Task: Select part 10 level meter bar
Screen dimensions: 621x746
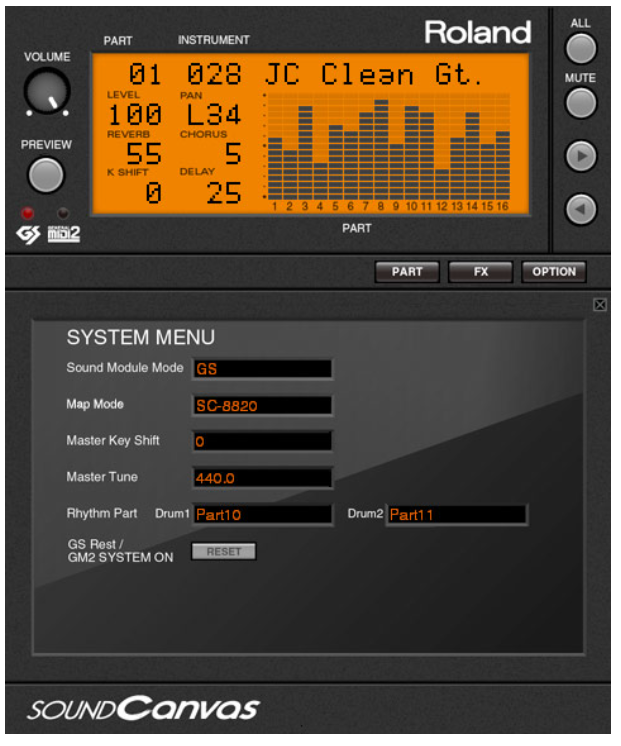Action: pyautogui.click(x=412, y=153)
